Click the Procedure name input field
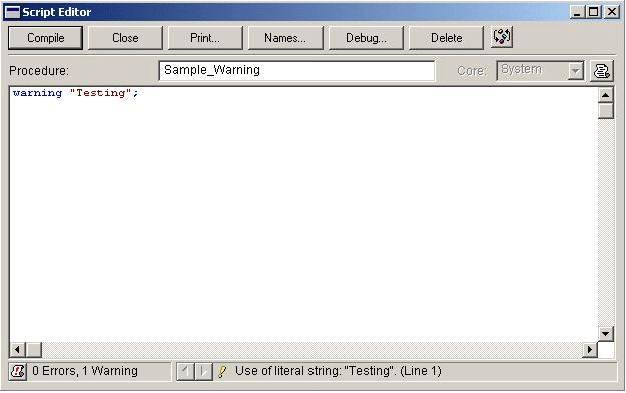626x393 pixels. click(x=297, y=70)
